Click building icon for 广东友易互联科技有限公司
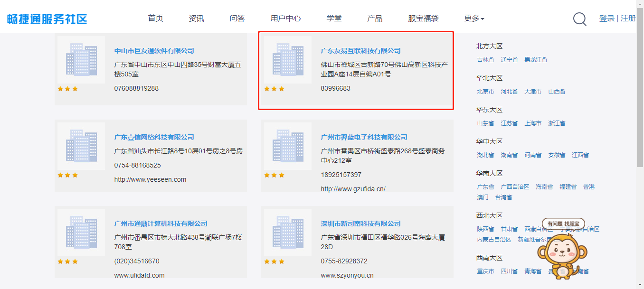The width and height of the screenshot is (644, 289). tap(288, 60)
